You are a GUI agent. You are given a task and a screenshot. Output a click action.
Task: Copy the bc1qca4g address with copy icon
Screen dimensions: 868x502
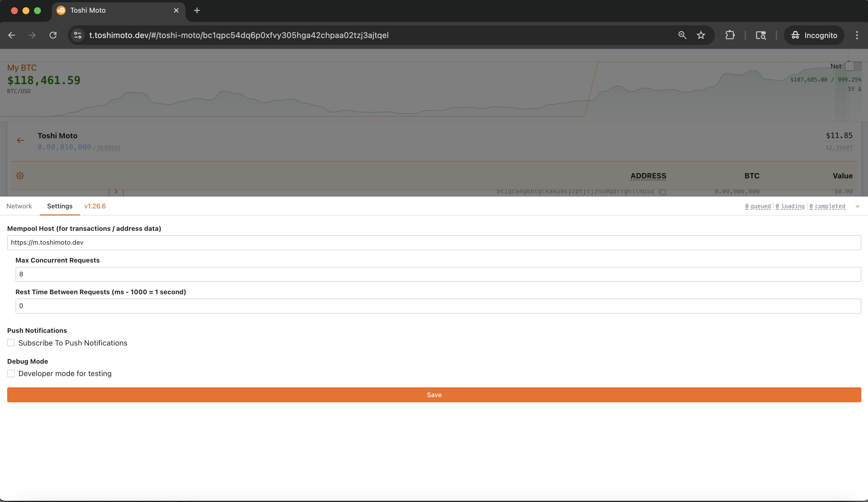click(662, 192)
